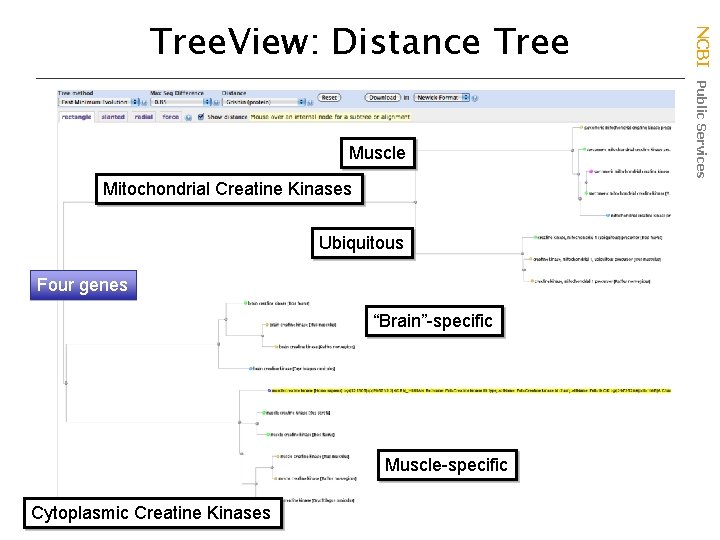The height and width of the screenshot is (540, 720).
Task: Select mitochondrial 1 precursor [Rattus norvegicus] leaf label
Action: click(592, 281)
